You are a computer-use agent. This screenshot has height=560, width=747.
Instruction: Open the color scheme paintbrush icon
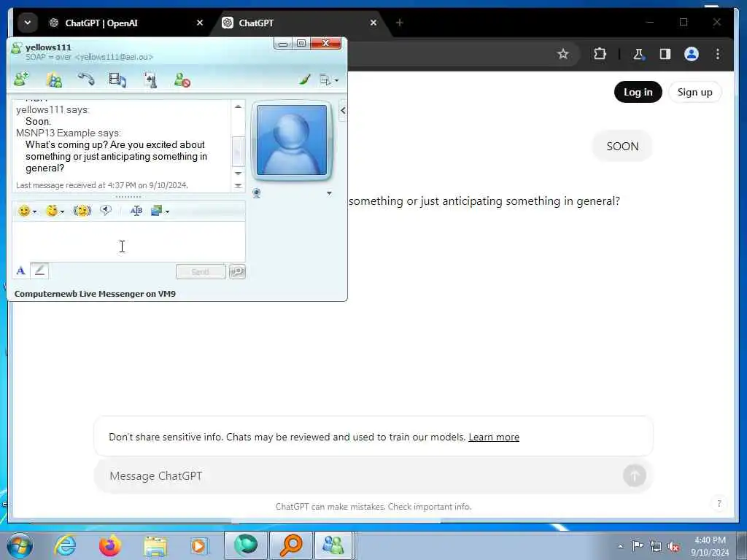pyautogui.click(x=305, y=79)
